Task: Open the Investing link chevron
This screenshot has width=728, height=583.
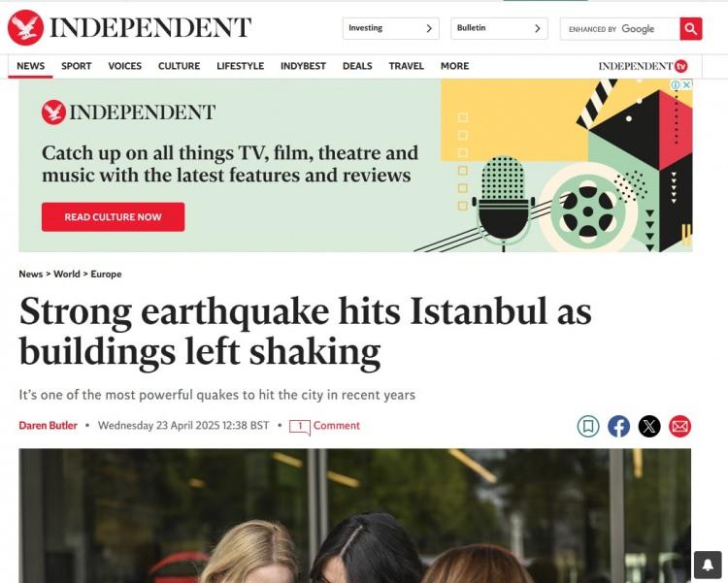Action: click(x=429, y=29)
